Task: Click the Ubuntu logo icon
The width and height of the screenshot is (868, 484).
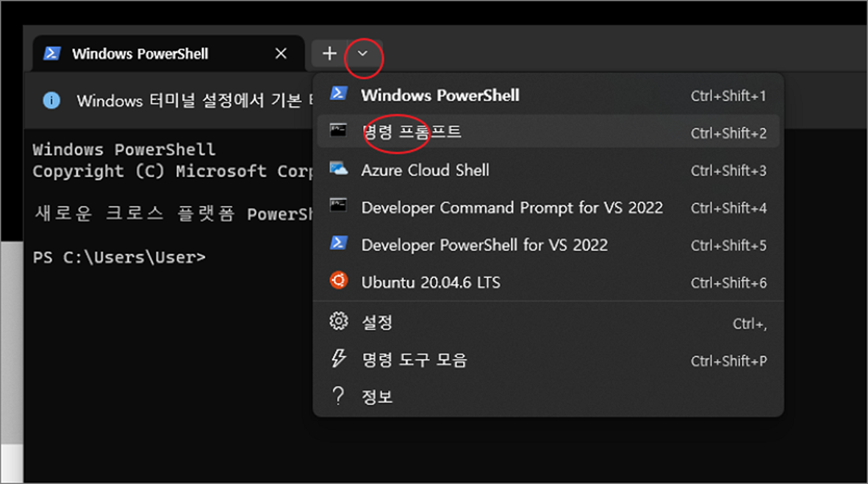Action: click(x=339, y=280)
